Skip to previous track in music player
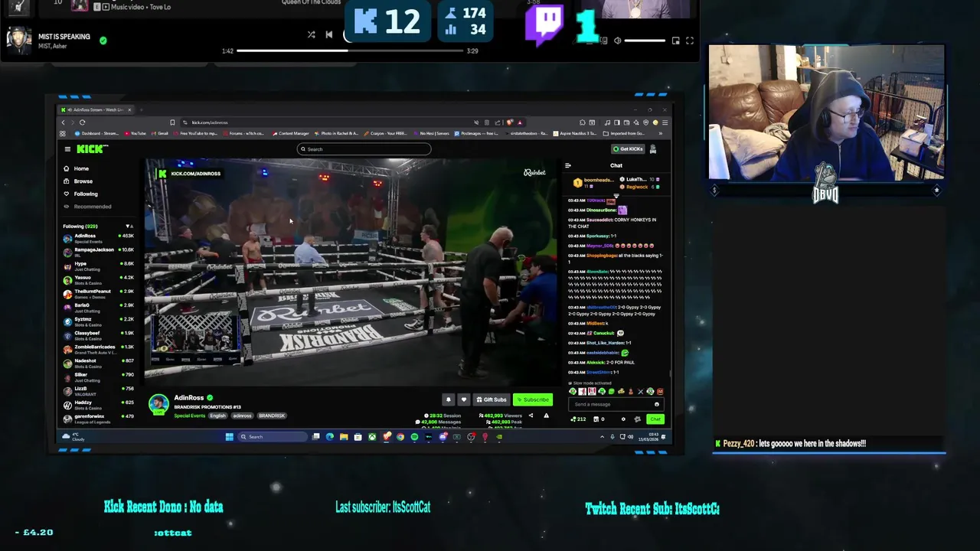The image size is (980, 551). (x=329, y=34)
